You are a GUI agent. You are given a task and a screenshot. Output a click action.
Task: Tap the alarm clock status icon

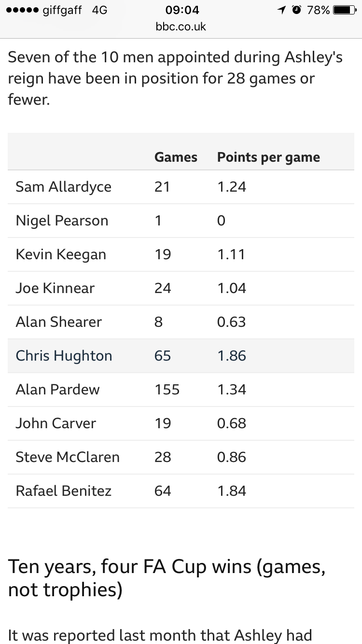296,10
